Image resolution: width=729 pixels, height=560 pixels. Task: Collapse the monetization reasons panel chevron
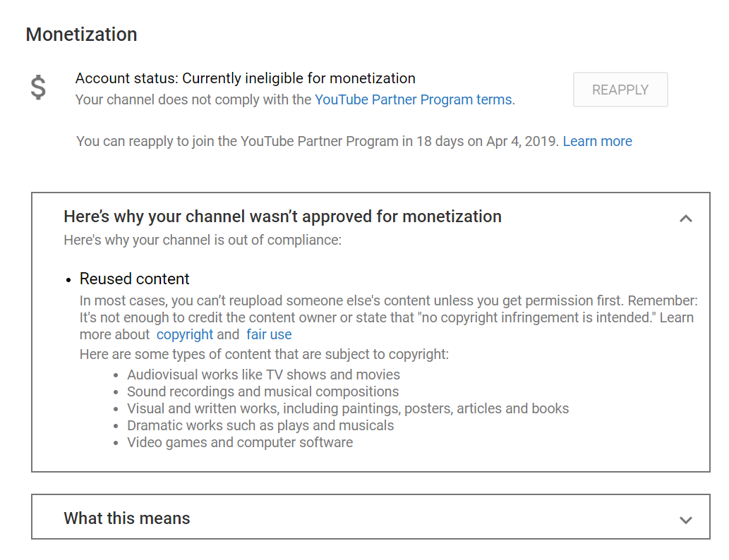click(686, 219)
